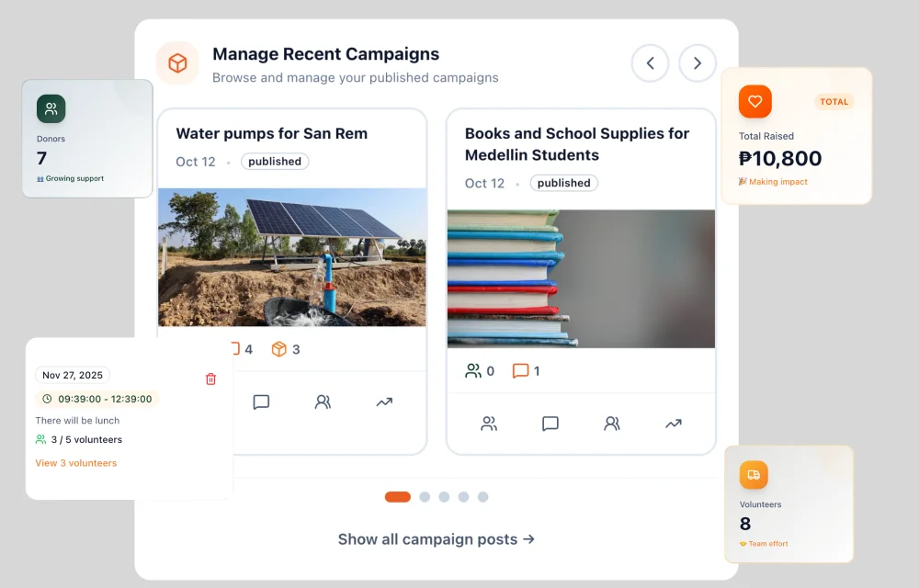
Task: Click Oct 12 date on Books card
Action: tap(484, 184)
